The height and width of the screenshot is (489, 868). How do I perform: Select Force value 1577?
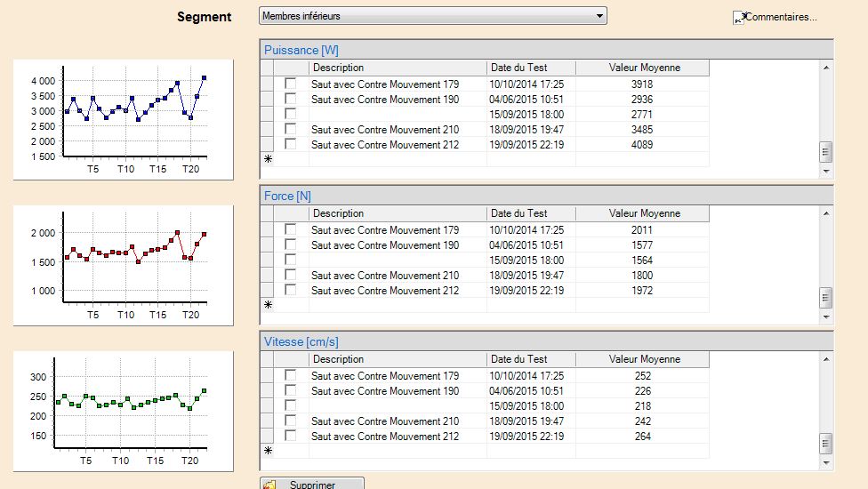(642, 245)
